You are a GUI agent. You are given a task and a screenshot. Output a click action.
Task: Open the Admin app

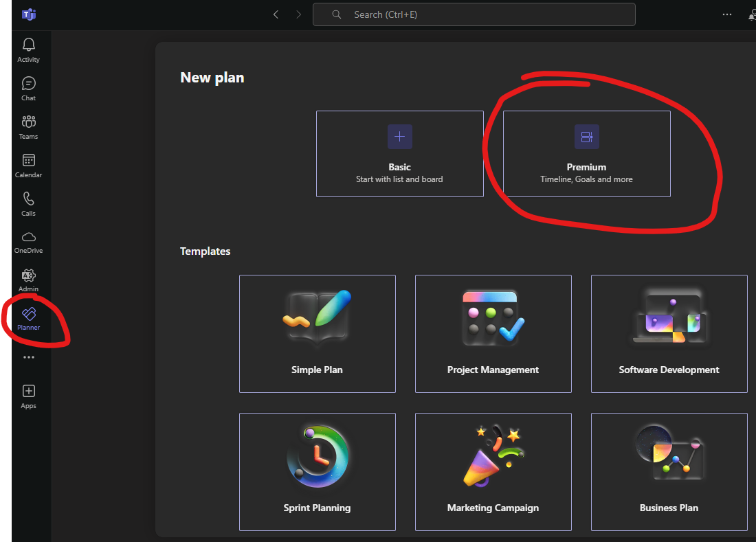(28, 281)
